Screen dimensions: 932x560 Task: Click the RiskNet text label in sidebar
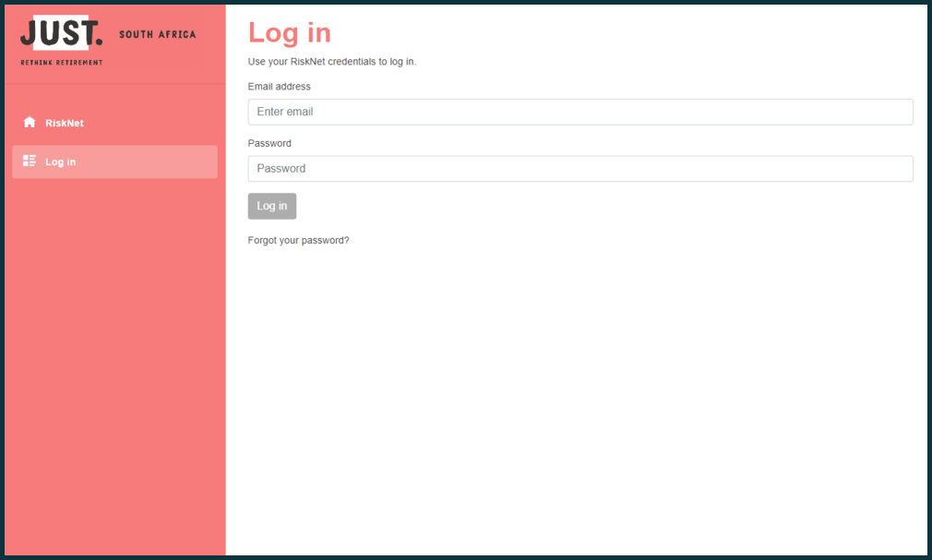click(x=65, y=123)
